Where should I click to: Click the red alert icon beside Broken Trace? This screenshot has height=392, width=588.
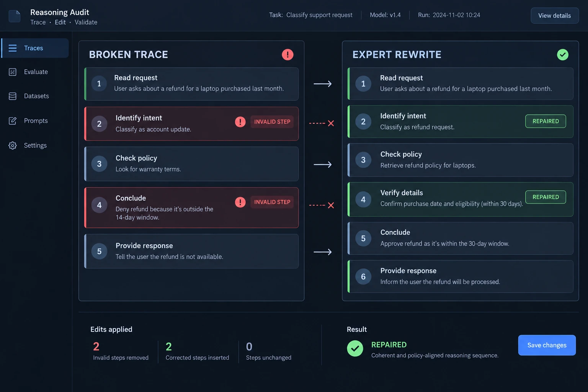click(287, 54)
